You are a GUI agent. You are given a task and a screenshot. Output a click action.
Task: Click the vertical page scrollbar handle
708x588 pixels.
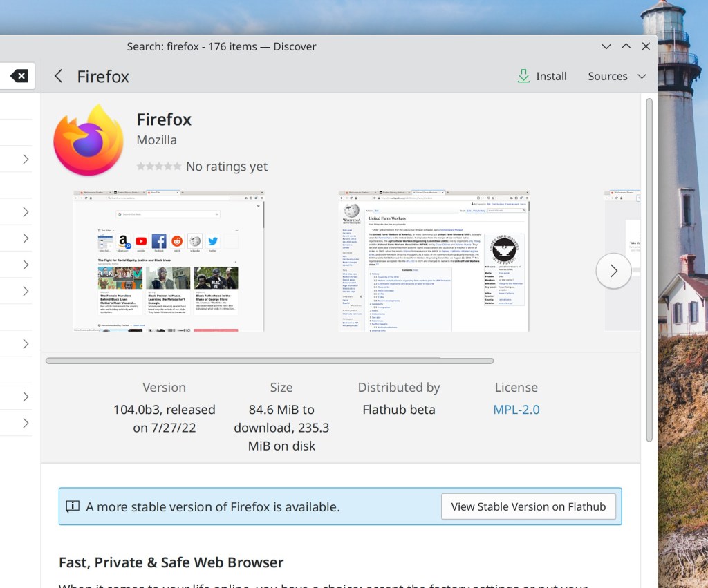pyautogui.click(x=649, y=269)
